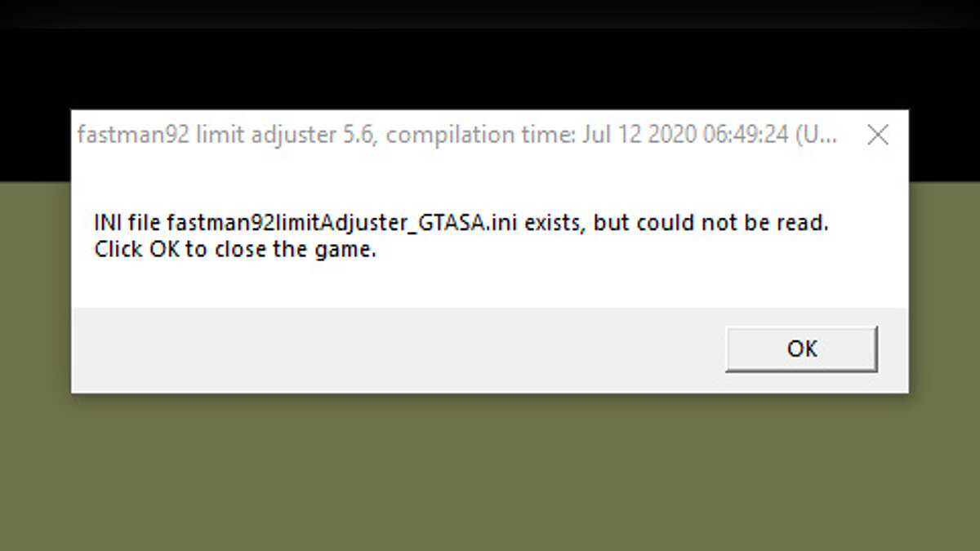Click empty white area below message text

(x=490, y=284)
